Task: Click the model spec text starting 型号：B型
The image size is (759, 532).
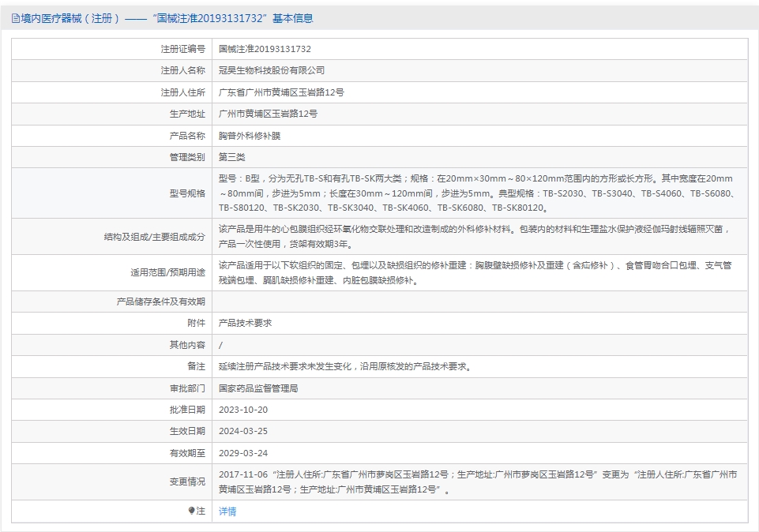Action: pos(478,193)
